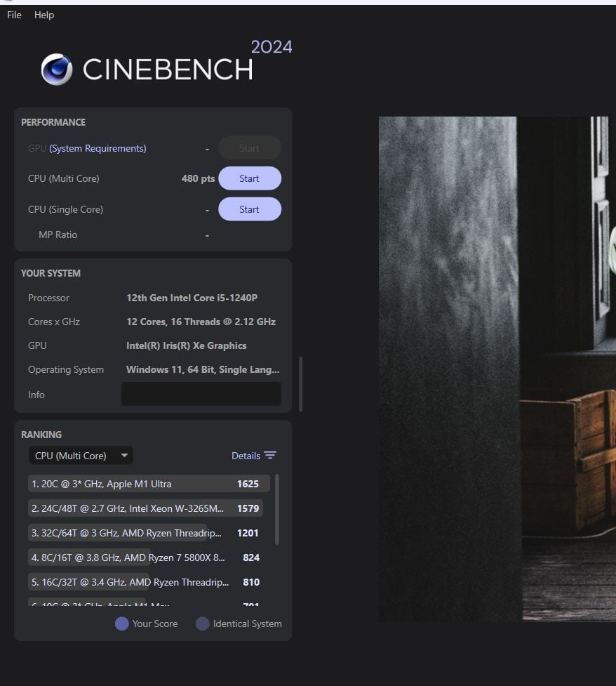Click the 480 pts multi core score
The image size is (616, 686).
pyautogui.click(x=198, y=178)
